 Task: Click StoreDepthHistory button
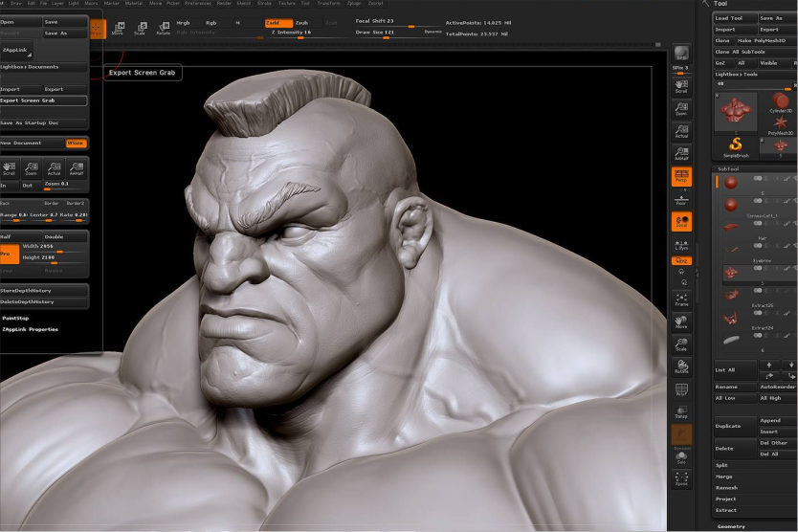(x=43, y=291)
